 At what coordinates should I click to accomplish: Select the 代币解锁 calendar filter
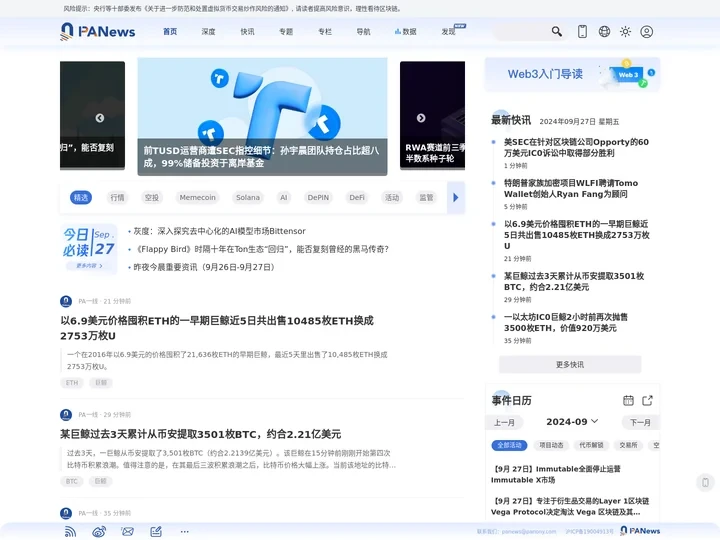(x=591, y=445)
